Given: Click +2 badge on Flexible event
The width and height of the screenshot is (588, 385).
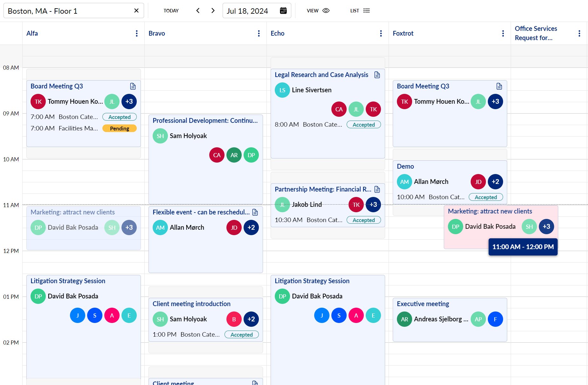Looking at the screenshot, I should [251, 227].
